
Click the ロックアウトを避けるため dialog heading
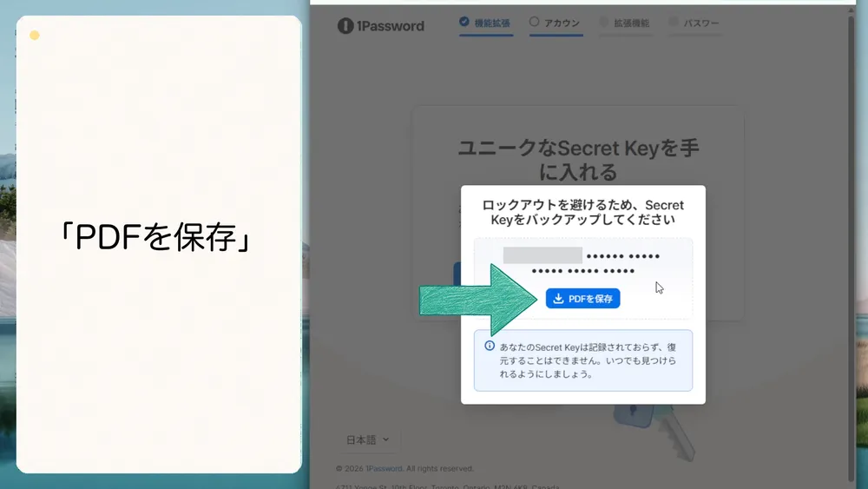(x=583, y=213)
